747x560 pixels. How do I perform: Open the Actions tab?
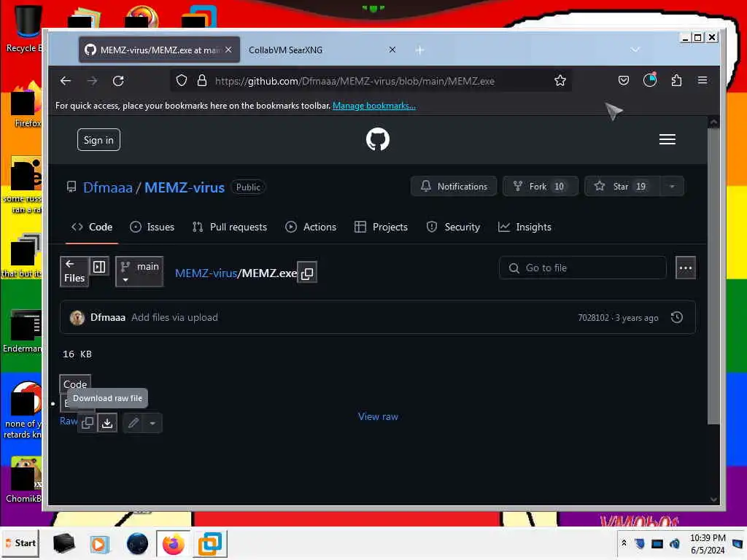point(311,227)
